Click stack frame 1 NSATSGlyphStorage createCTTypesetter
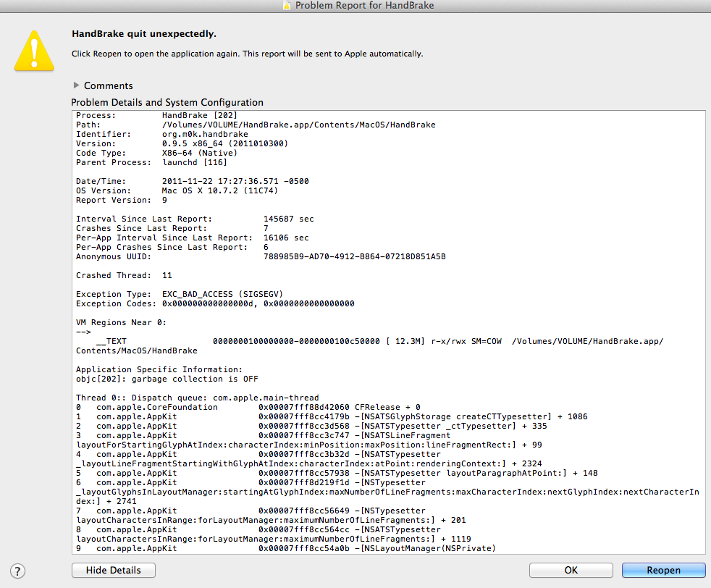 point(332,416)
